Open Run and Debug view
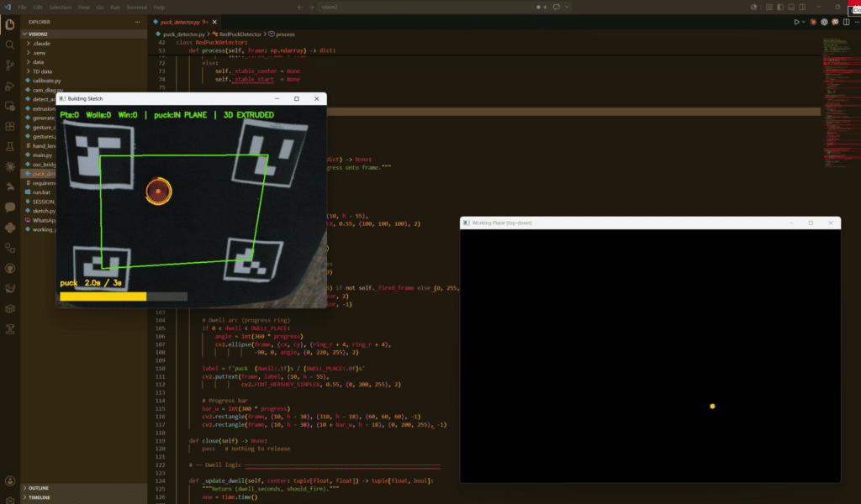Viewport: 861px width, 504px height. pos(10,86)
